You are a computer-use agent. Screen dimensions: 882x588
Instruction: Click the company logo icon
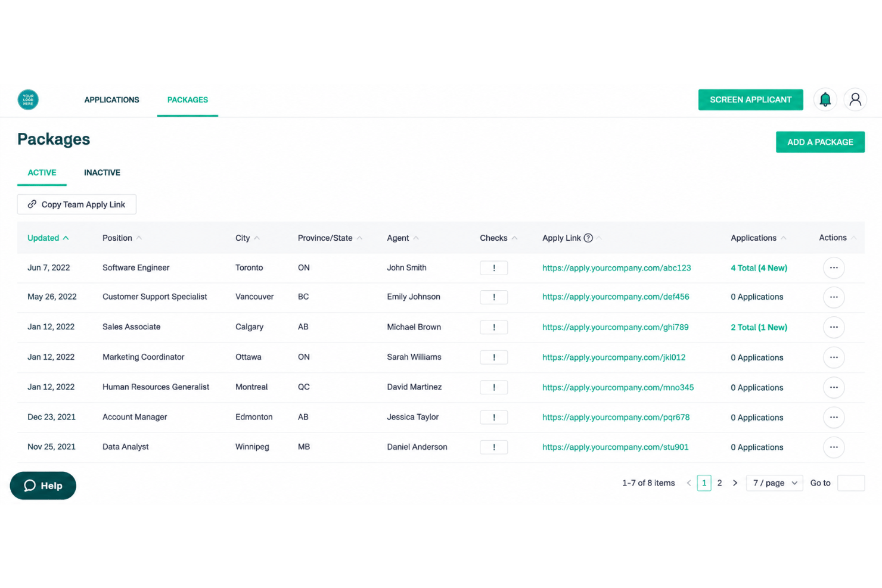click(28, 99)
